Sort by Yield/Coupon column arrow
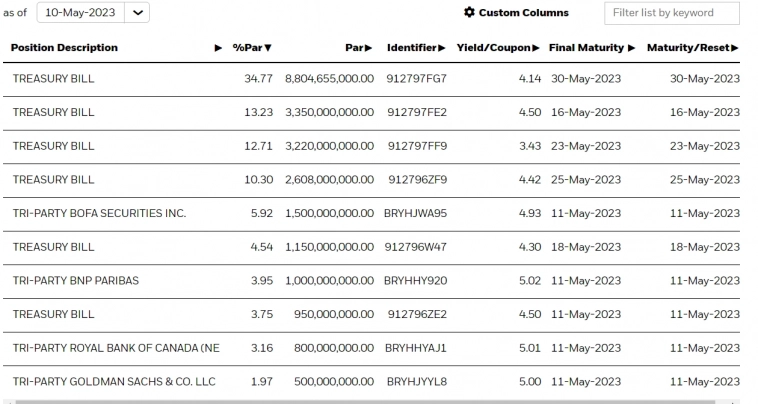This screenshot has width=758, height=404. (x=536, y=48)
